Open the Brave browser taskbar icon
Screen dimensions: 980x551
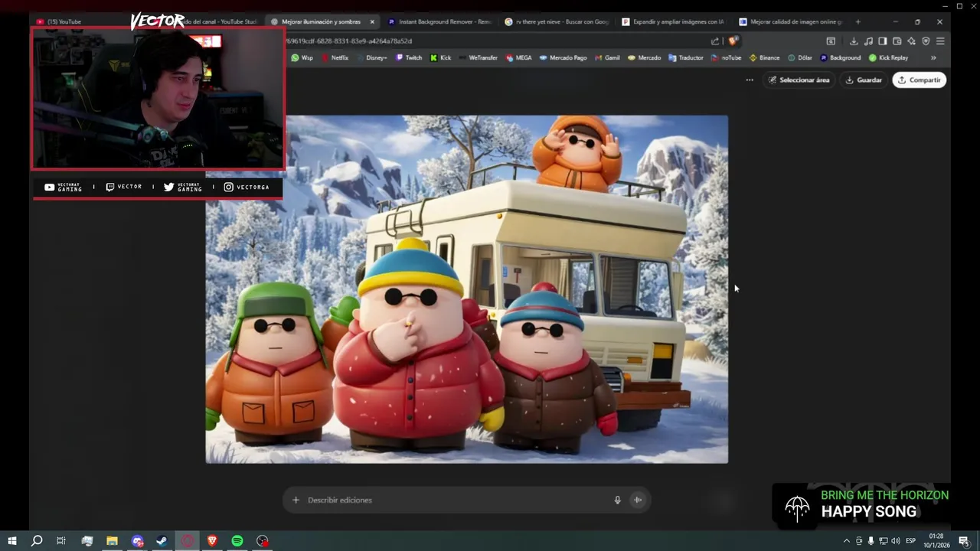click(212, 541)
